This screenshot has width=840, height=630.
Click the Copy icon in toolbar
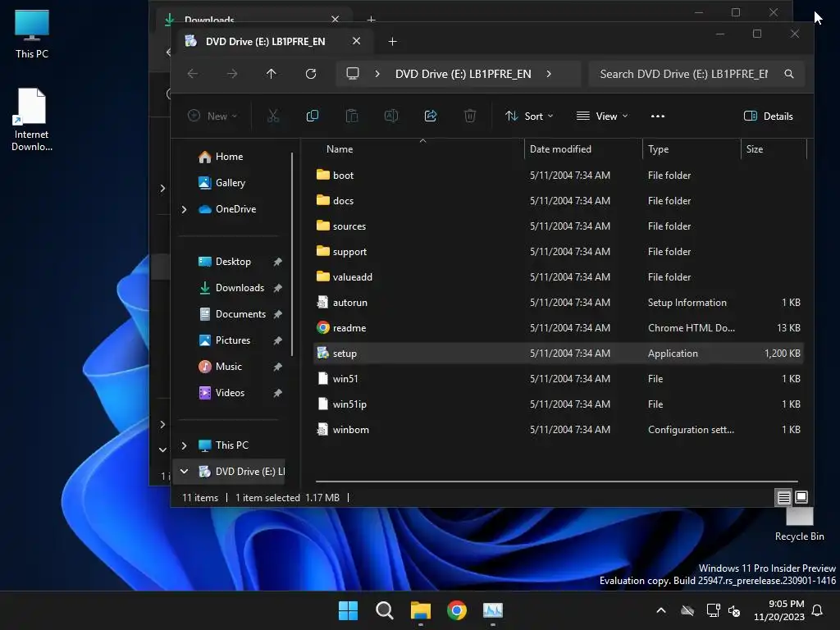313,116
